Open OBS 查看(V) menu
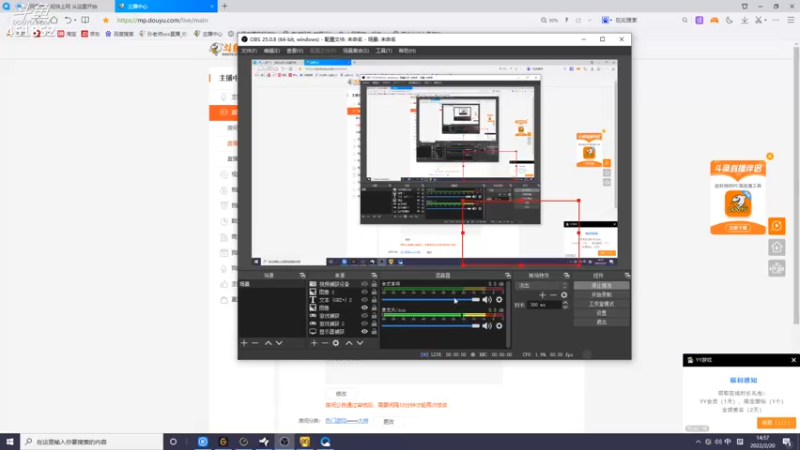Image resolution: width=800 pixels, height=450 pixels. pos(295,51)
